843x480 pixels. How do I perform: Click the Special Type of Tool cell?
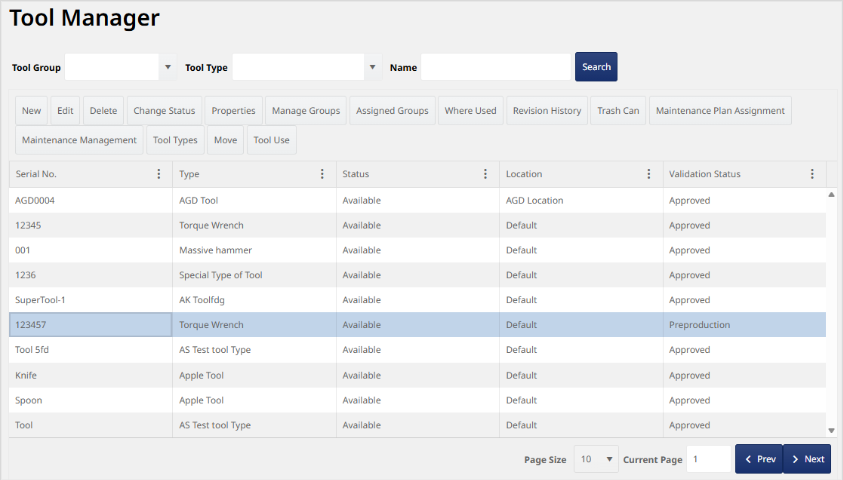[254, 275]
